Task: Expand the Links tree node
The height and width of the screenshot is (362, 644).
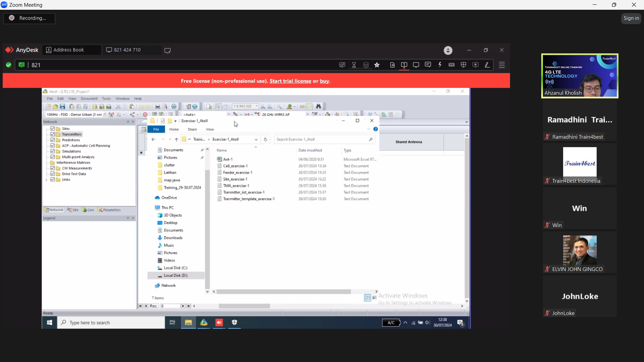Action: [x=46, y=180]
